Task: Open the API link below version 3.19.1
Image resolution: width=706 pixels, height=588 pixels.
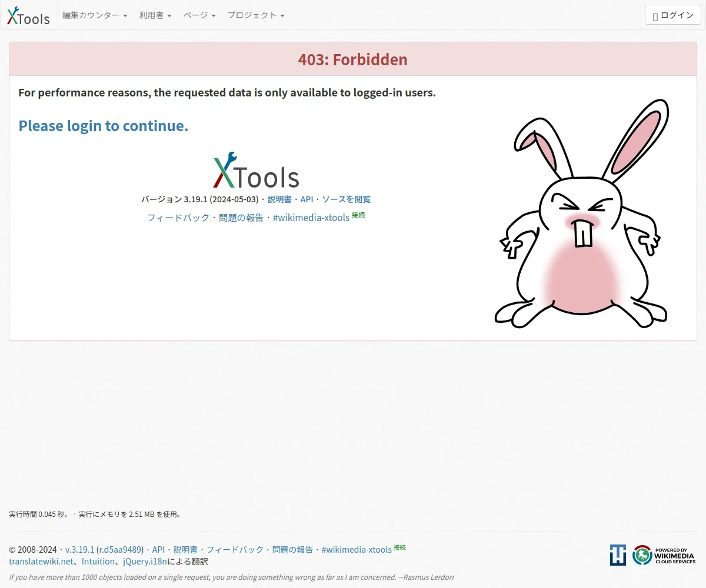Action: pyautogui.click(x=307, y=199)
